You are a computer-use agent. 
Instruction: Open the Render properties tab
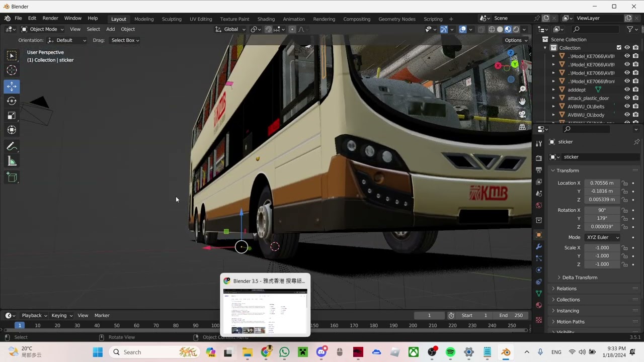(x=539, y=158)
